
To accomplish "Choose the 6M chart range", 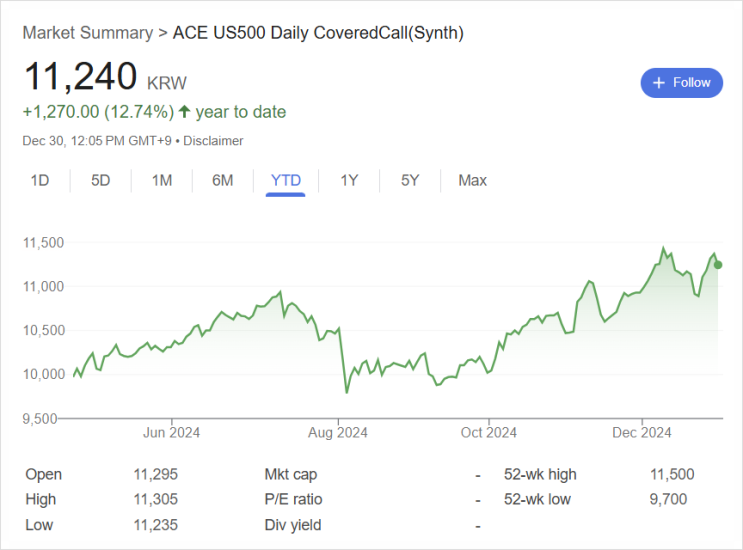I will click(222, 180).
